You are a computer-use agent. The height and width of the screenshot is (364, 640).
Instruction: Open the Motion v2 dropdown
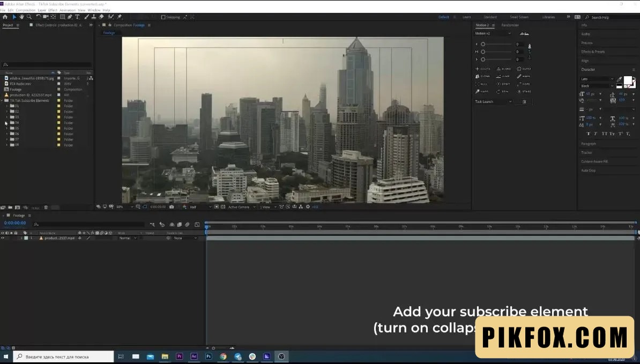coord(493,33)
